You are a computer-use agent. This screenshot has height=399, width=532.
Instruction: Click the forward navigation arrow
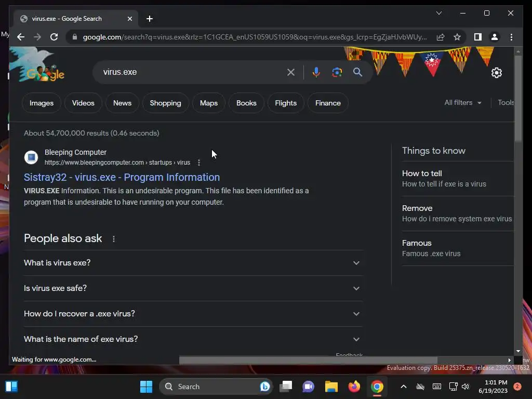pyautogui.click(x=37, y=37)
